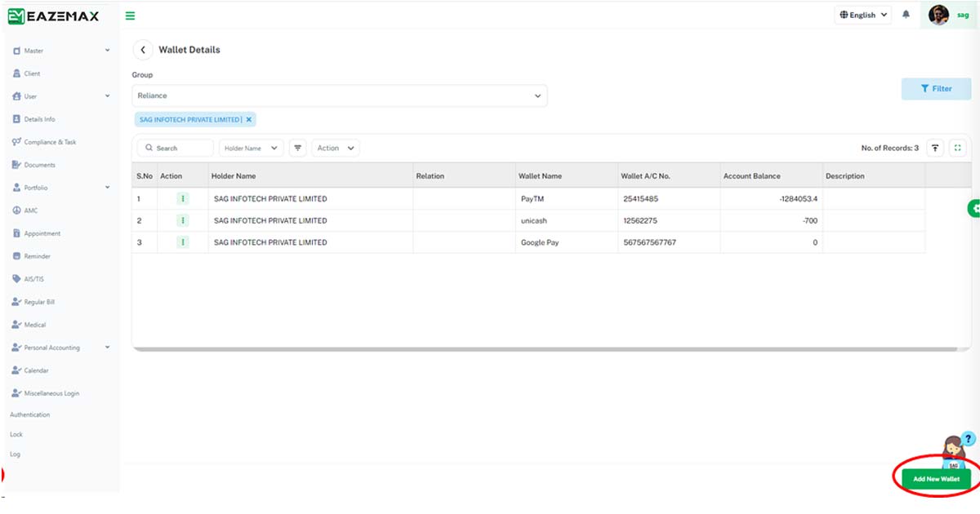This screenshot has height=514, width=980.
Task: Open the English language dropdown
Action: tap(863, 15)
